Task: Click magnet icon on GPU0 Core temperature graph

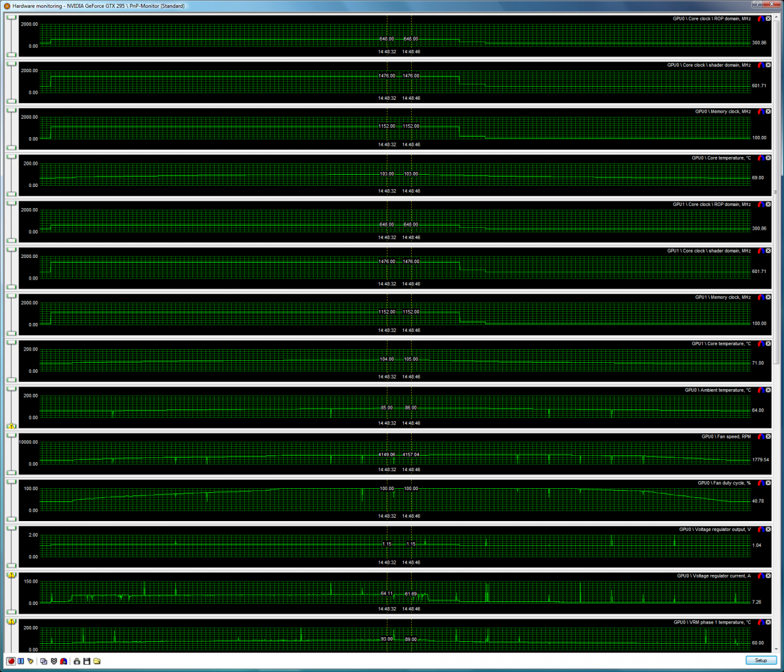Action: (x=760, y=158)
